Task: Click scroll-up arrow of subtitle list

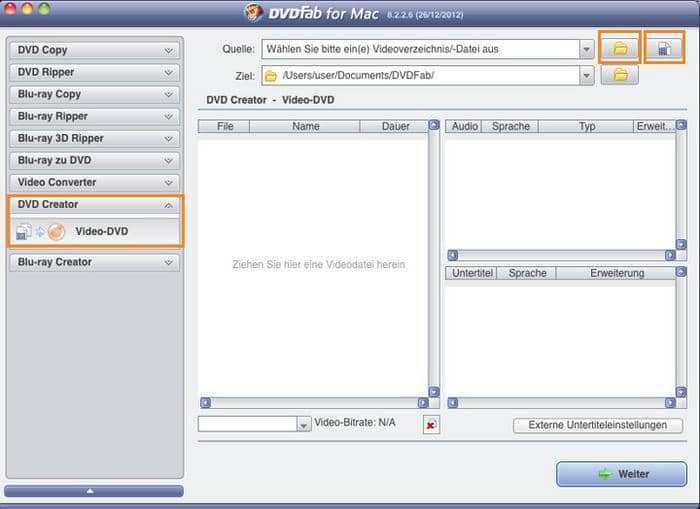Action: [681, 271]
